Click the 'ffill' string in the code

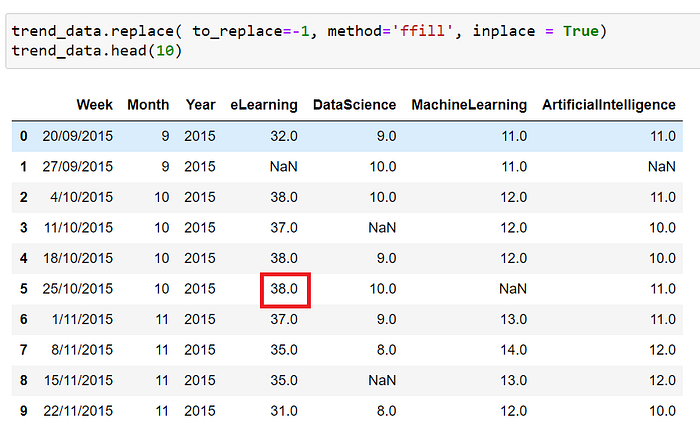(x=422, y=31)
